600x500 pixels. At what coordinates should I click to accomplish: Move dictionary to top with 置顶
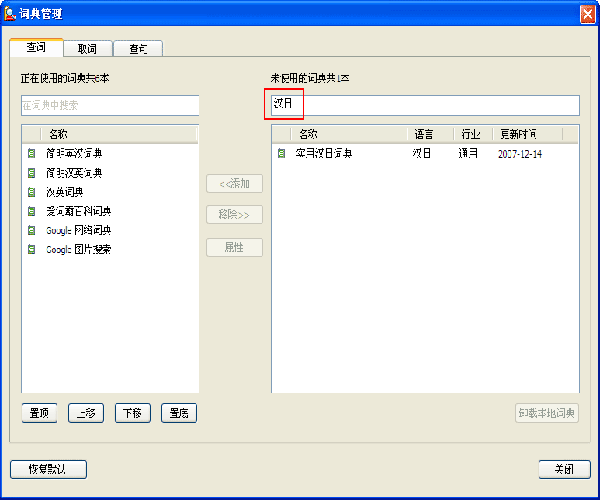pyautogui.click(x=39, y=413)
